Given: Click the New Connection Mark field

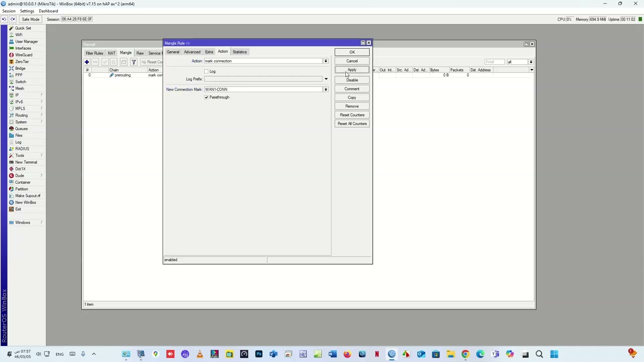Looking at the screenshot, I should (x=263, y=89).
